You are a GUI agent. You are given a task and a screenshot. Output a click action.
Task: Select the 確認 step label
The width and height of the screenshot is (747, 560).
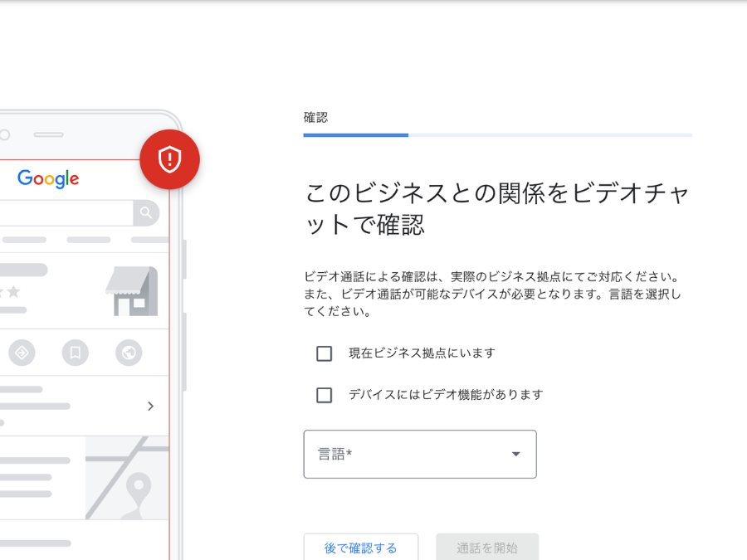coord(315,118)
